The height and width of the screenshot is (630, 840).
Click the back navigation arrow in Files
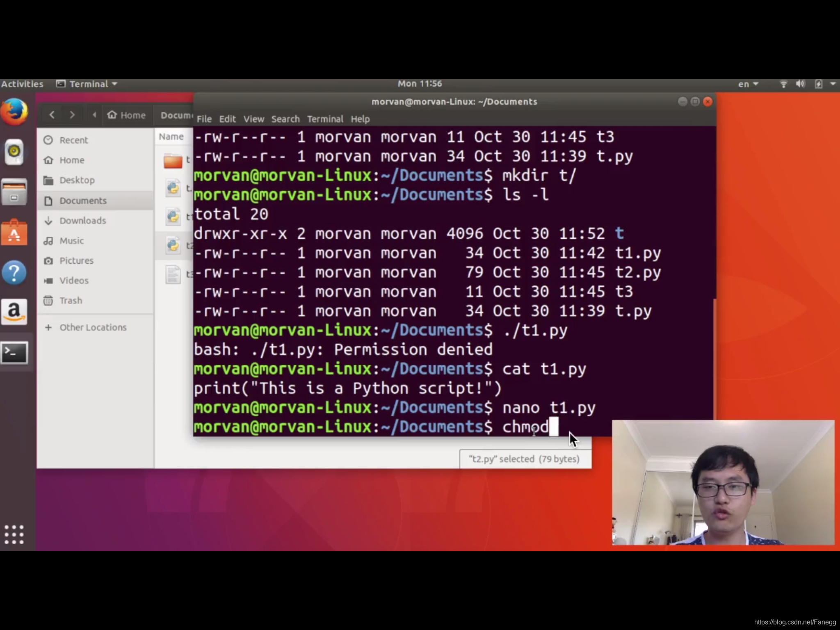[52, 114]
